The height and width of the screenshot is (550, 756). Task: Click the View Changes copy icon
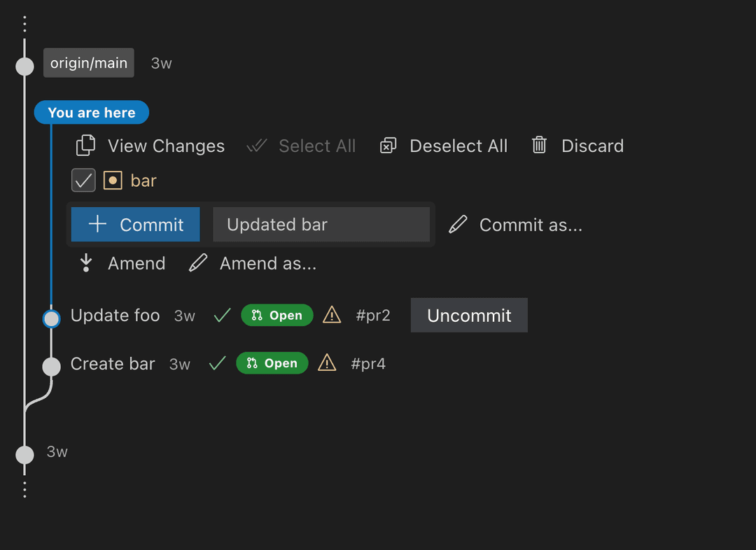pyautogui.click(x=86, y=146)
